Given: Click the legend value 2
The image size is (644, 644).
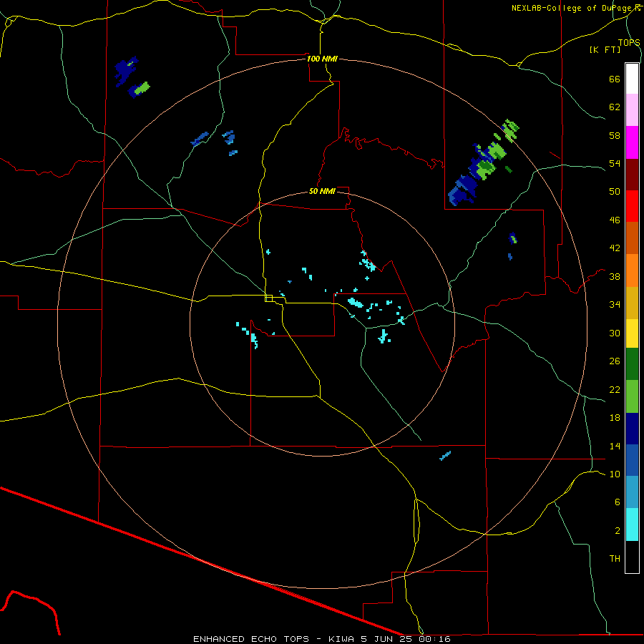Looking at the screenshot, I should point(617,530).
